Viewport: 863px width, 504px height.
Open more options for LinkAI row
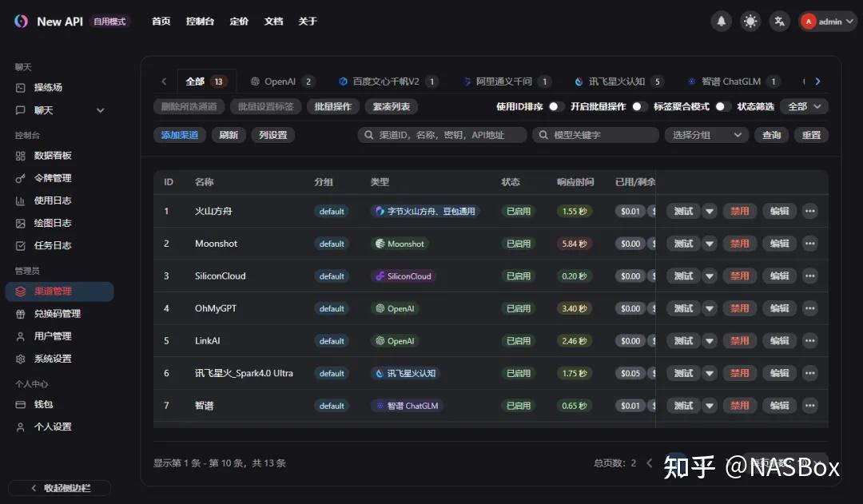click(809, 340)
